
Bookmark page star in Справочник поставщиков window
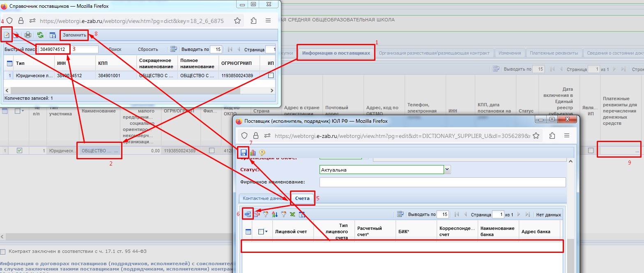coord(237,21)
